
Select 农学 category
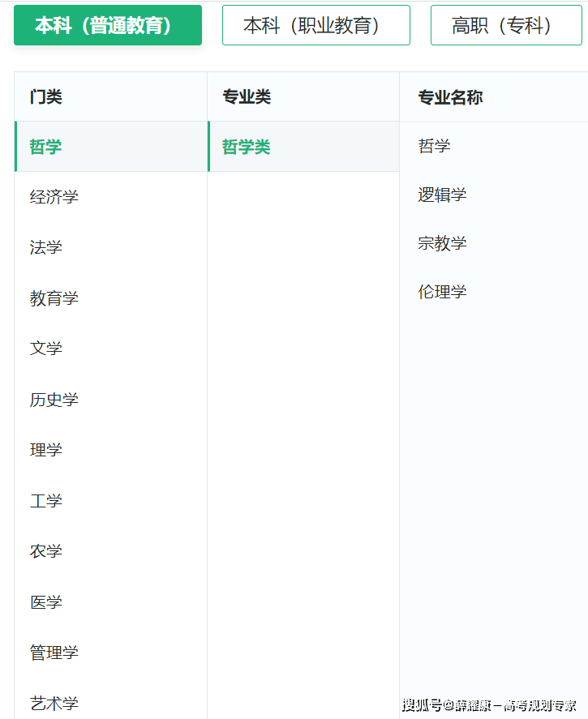[111, 551]
